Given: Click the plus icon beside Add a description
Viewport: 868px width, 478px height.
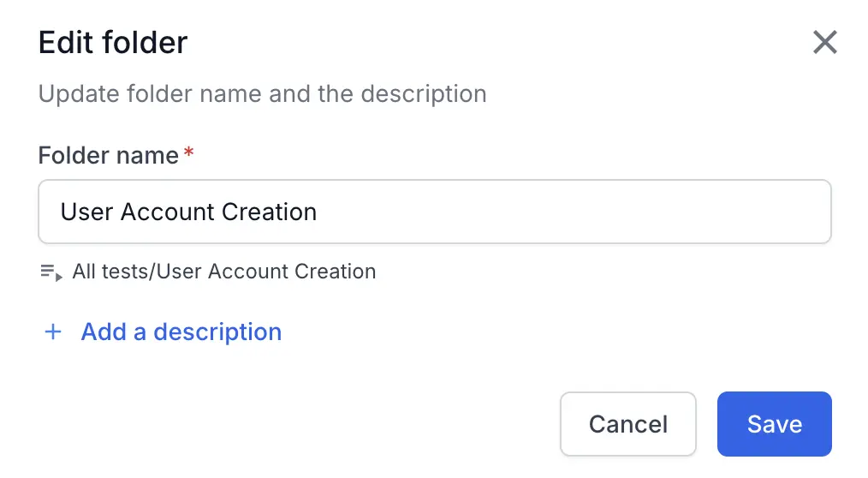Looking at the screenshot, I should (53, 332).
